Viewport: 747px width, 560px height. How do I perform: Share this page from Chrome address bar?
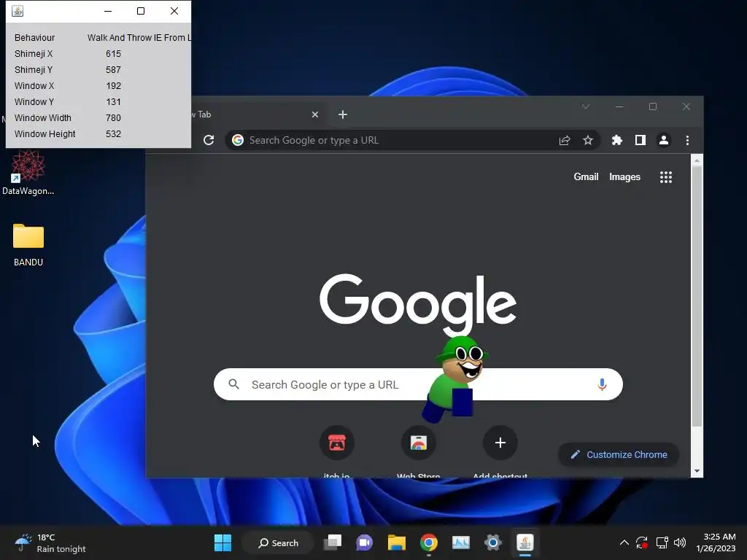(x=565, y=140)
